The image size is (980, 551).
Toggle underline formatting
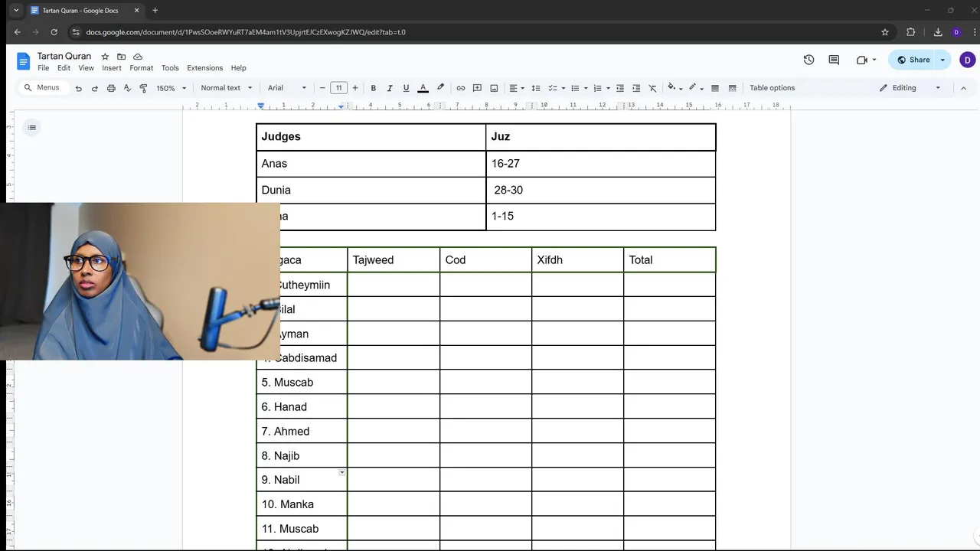(x=406, y=88)
